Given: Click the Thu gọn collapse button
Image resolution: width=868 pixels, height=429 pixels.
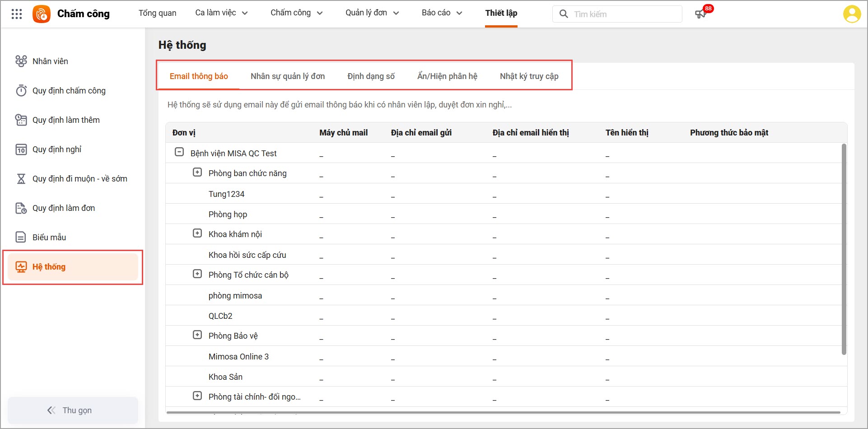Looking at the screenshot, I should point(73,410).
